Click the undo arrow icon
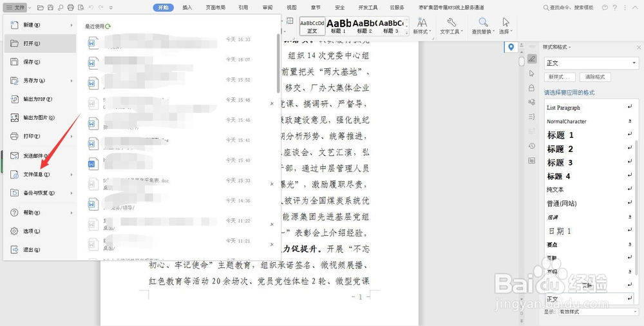The height and width of the screenshot is (326, 644). [91, 7]
